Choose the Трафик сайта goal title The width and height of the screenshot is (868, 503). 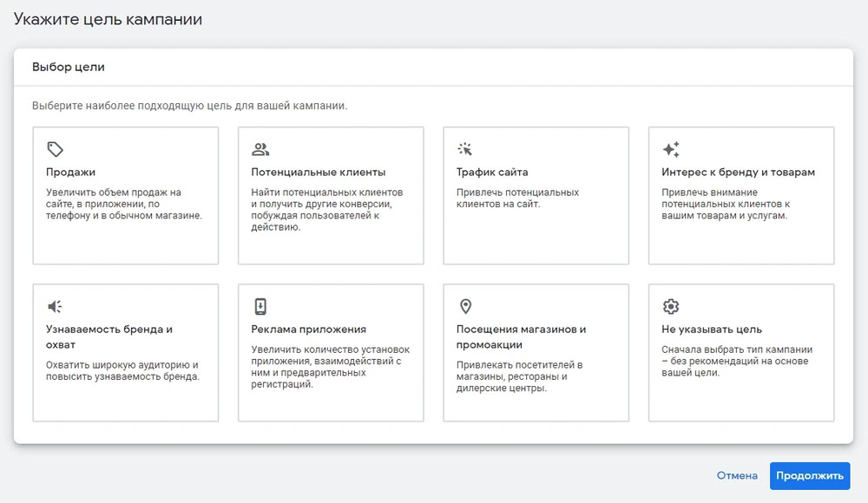tap(492, 172)
